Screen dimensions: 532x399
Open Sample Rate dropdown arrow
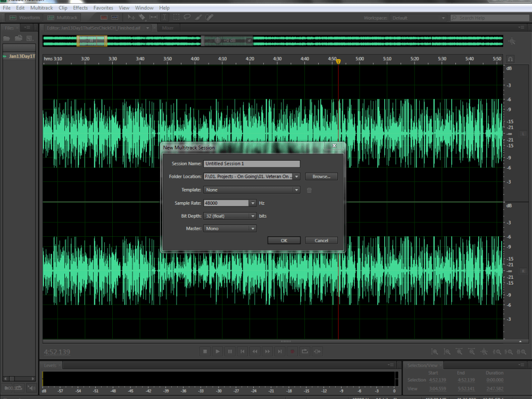(x=252, y=203)
